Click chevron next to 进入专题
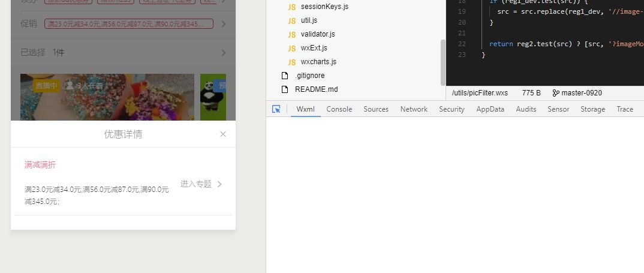The height and width of the screenshot is (273, 644). 219,184
